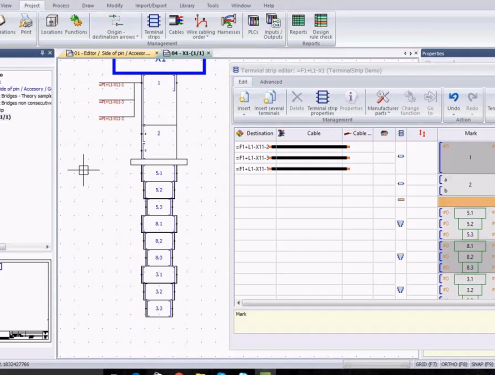This screenshot has height=375, width=495.
Task: Toggle ORTHO (F8) mode
Action: [454, 364]
